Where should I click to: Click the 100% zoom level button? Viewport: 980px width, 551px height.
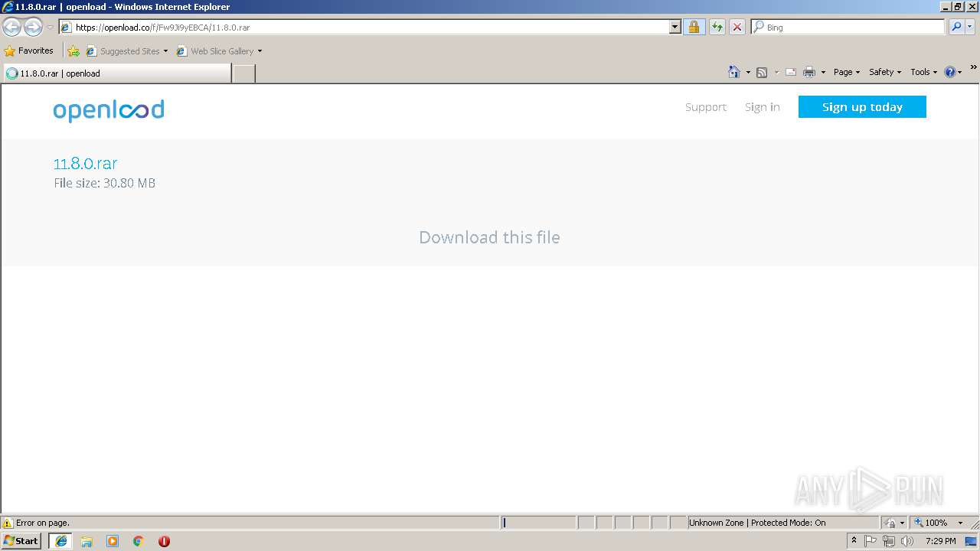pos(931,523)
